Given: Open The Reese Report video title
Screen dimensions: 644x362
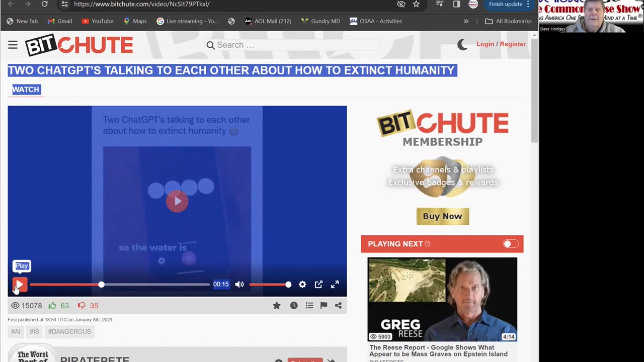Looking at the screenshot, I should (x=439, y=351).
